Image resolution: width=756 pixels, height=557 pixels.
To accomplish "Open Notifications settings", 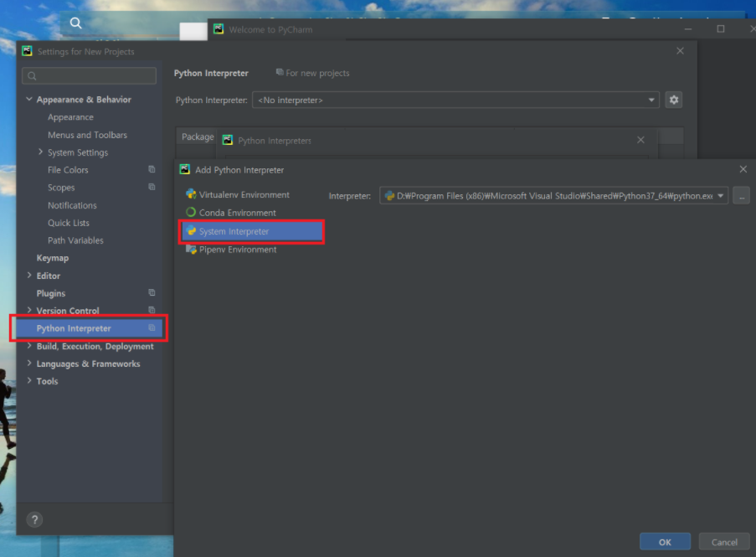I will coord(72,205).
